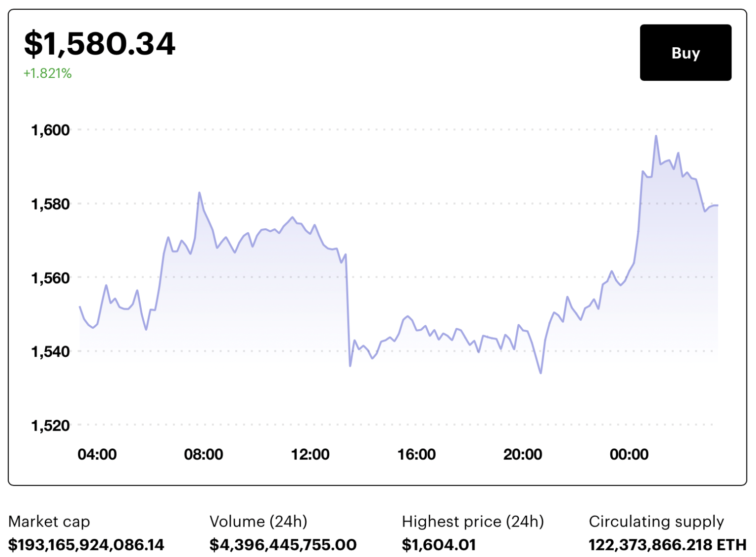756x557 pixels.
Task: Click the 1,540 price axis label
Action: 50,351
